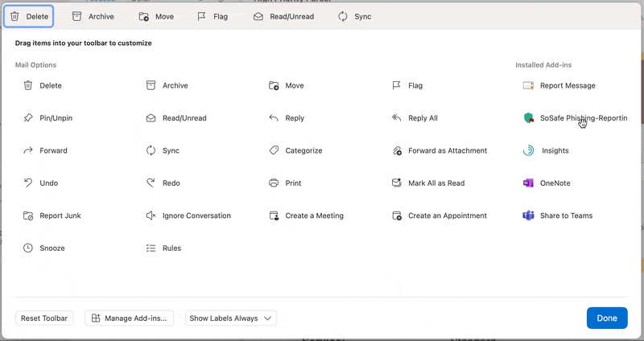Click the Report Junk icon

[28, 216]
